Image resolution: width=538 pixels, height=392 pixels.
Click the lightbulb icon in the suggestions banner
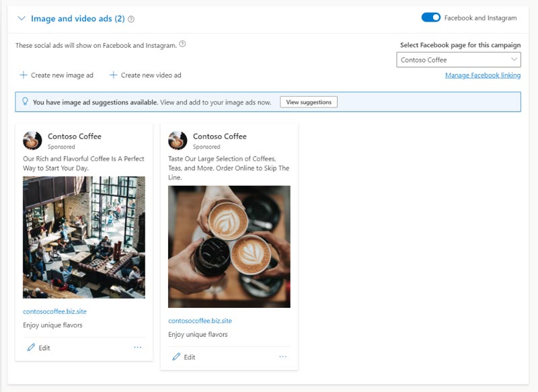tap(25, 102)
